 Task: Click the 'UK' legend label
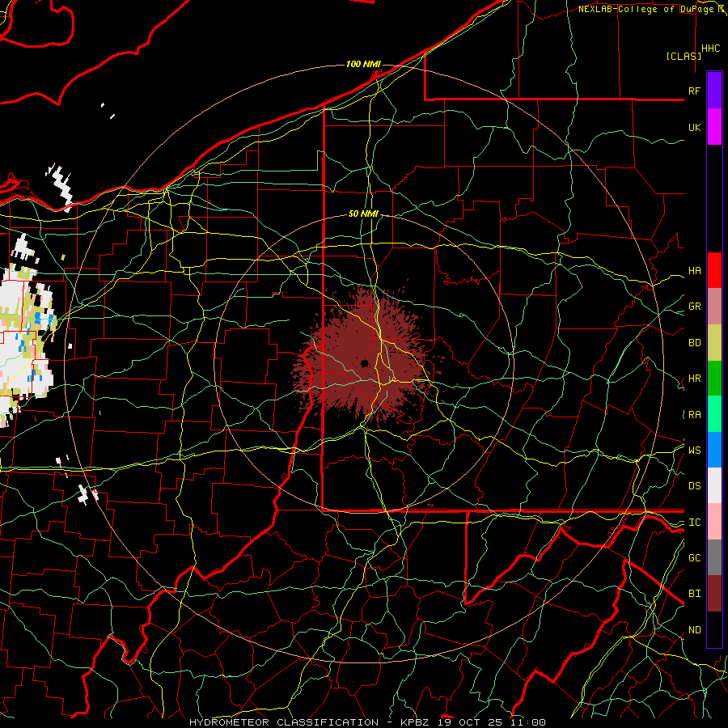[694, 127]
